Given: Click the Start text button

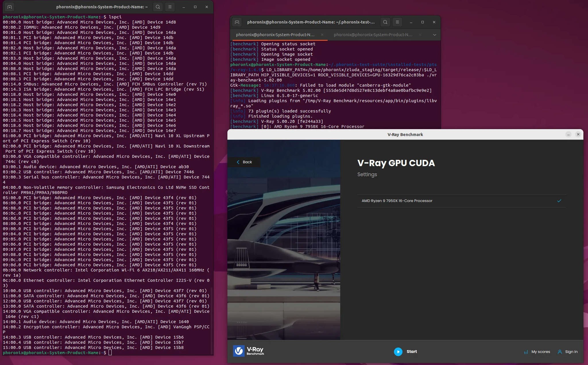Looking at the screenshot, I should [412, 352].
